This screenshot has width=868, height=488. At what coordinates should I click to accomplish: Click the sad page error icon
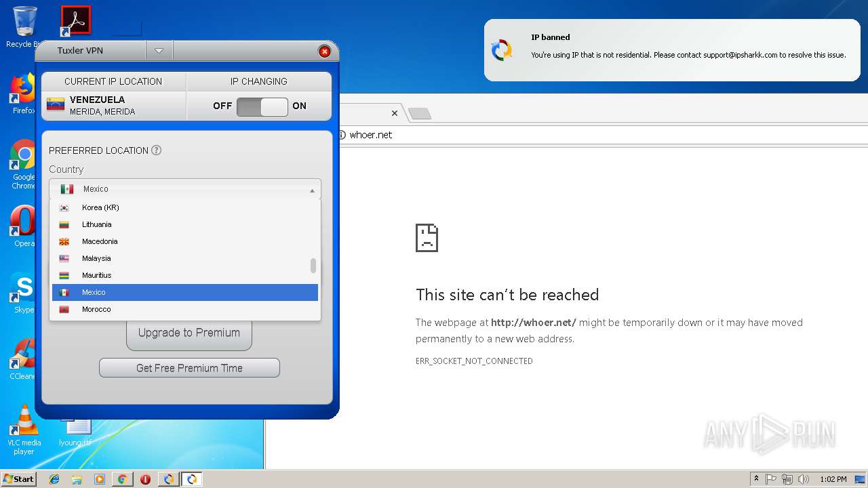[x=427, y=238]
